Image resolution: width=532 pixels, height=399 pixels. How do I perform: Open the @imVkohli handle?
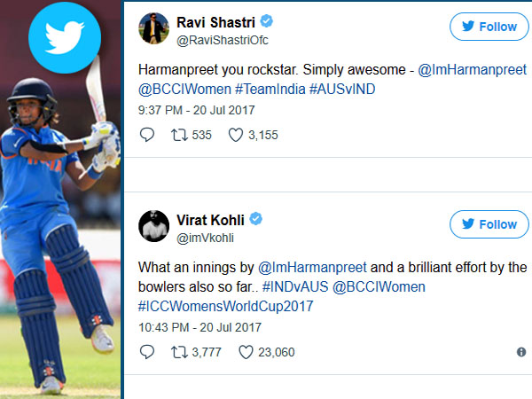tap(205, 238)
